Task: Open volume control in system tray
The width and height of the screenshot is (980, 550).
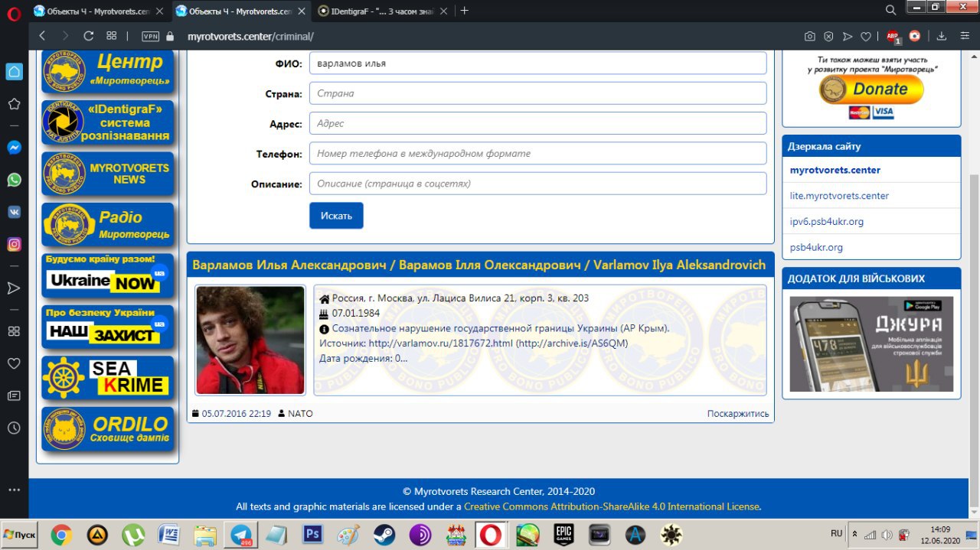Action: pyautogui.click(x=887, y=534)
